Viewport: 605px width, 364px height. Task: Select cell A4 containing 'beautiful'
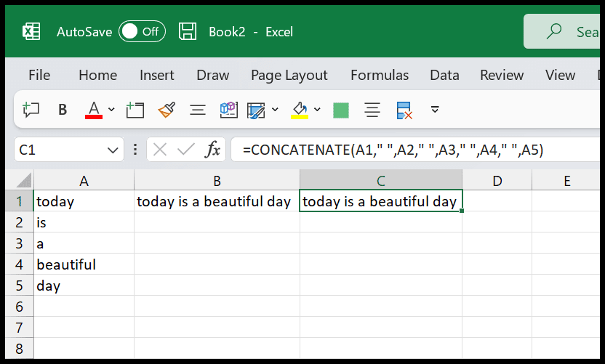coord(84,264)
